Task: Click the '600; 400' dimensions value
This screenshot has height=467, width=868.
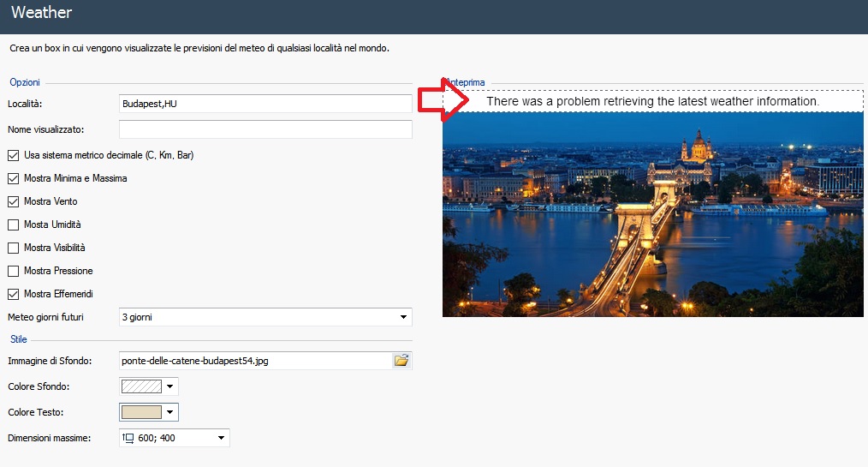Action: 157,438
